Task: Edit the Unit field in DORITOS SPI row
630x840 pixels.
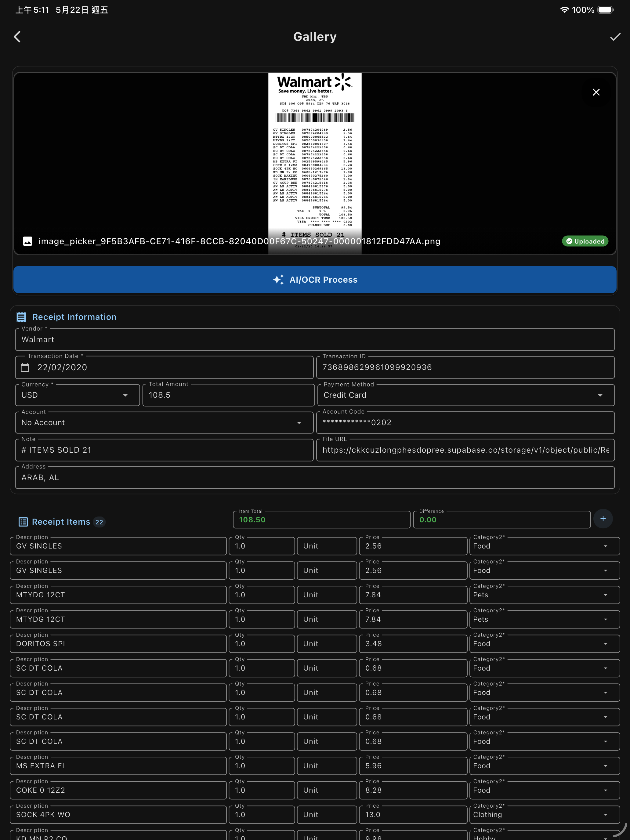Action: 327,644
